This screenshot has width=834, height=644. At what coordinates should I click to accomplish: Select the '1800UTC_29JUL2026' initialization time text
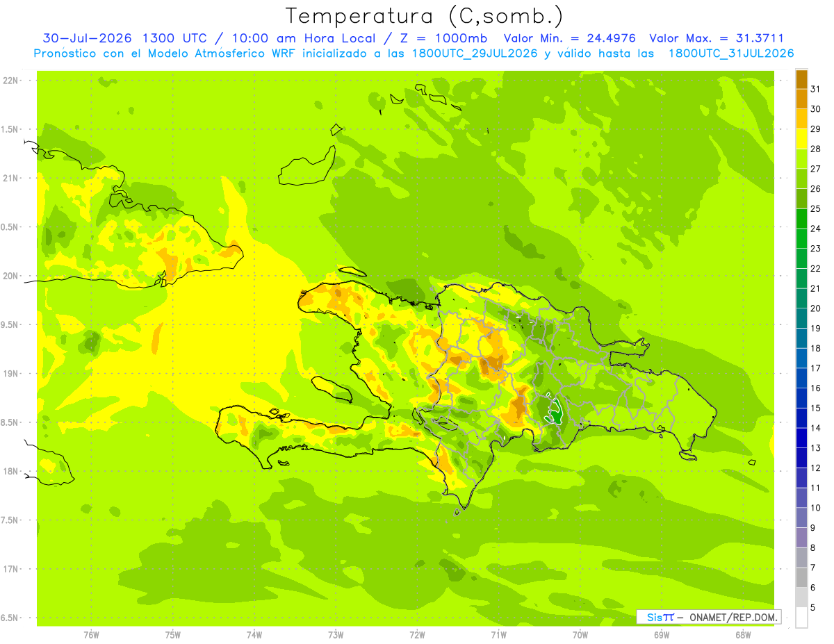(x=475, y=53)
